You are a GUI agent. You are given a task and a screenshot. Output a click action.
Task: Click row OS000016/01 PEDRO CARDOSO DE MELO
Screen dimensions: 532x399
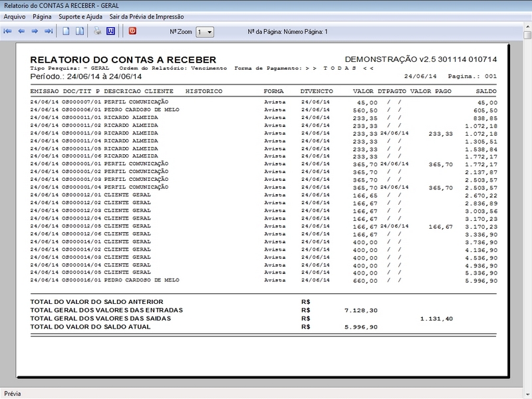tap(263, 280)
